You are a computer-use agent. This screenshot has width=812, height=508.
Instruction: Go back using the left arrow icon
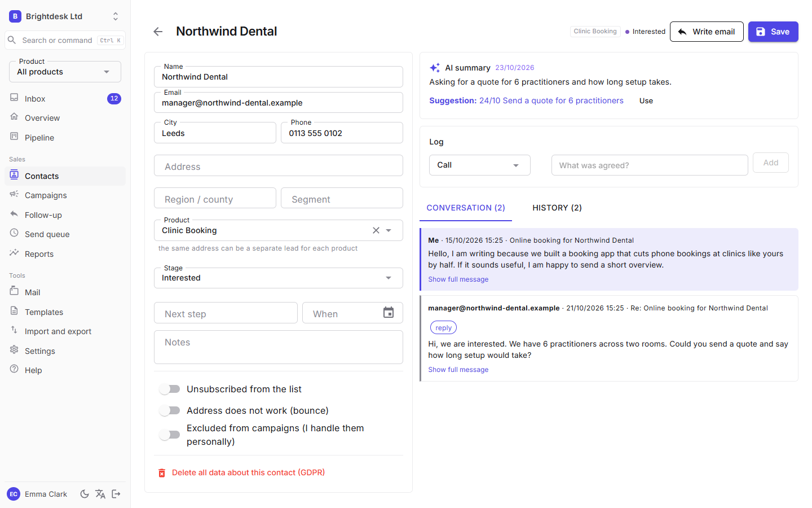tap(158, 32)
